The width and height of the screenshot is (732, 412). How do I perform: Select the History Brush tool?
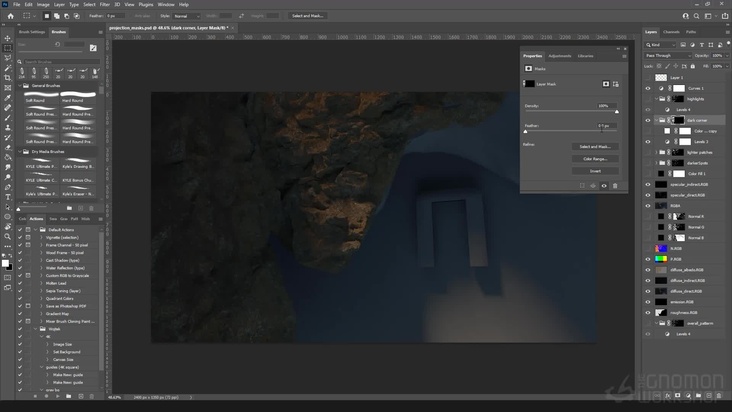[7, 137]
